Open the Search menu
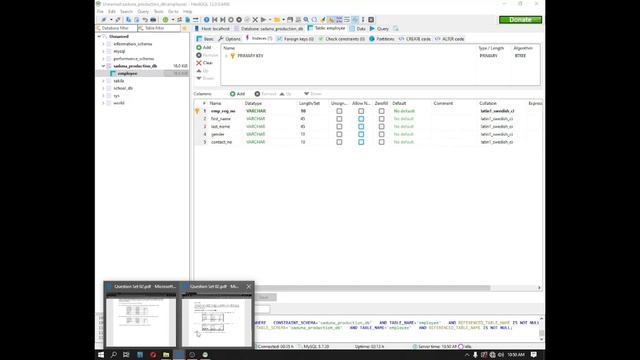640x360 pixels. pos(127,11)
